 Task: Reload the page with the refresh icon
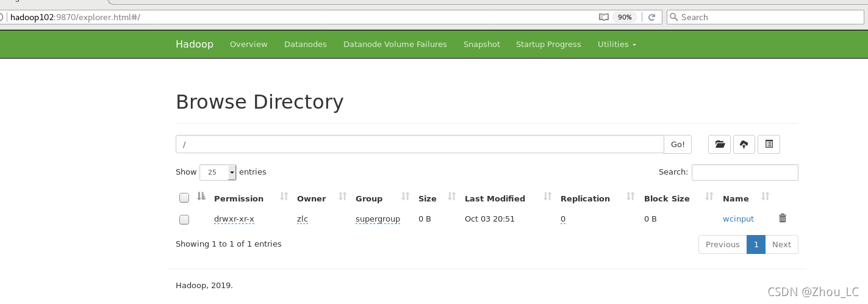[651, 17]
